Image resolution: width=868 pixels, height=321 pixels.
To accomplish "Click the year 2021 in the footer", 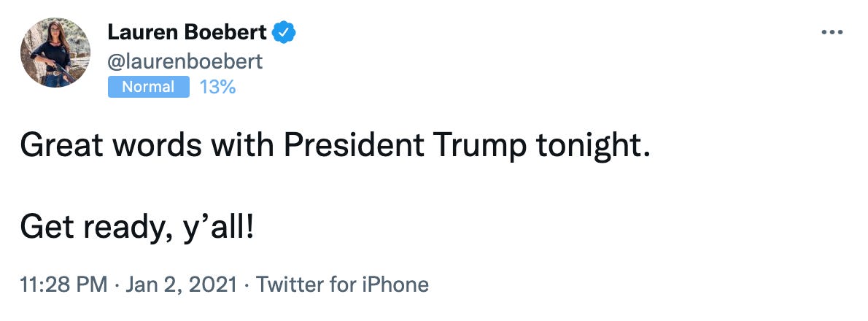I will pos(216,284).
